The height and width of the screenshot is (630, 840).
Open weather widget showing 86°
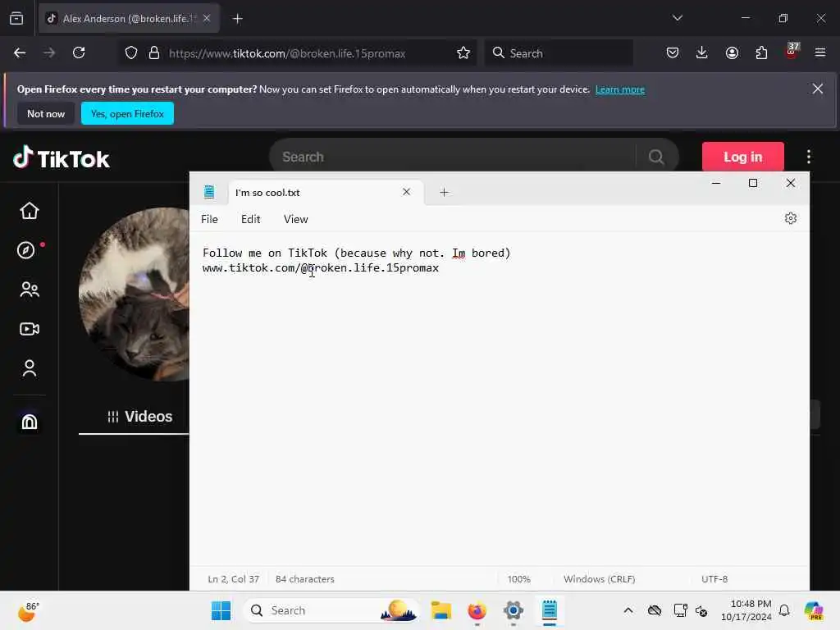pyautogui.click(x=28, y=610)
